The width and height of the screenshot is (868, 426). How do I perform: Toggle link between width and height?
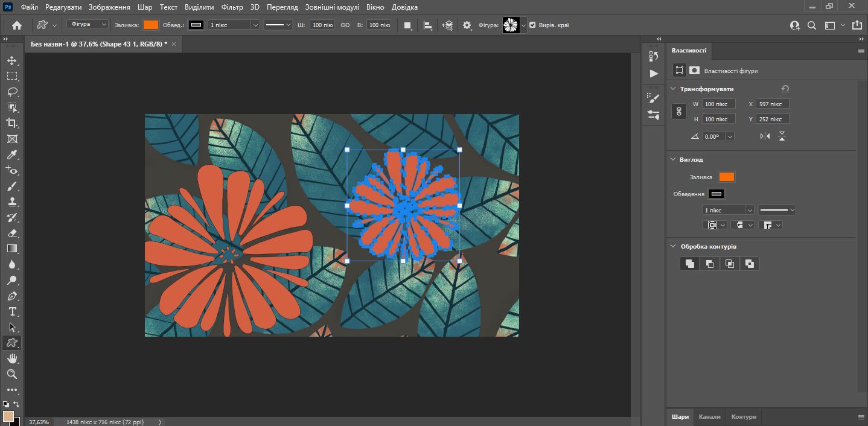click(679, 112)
